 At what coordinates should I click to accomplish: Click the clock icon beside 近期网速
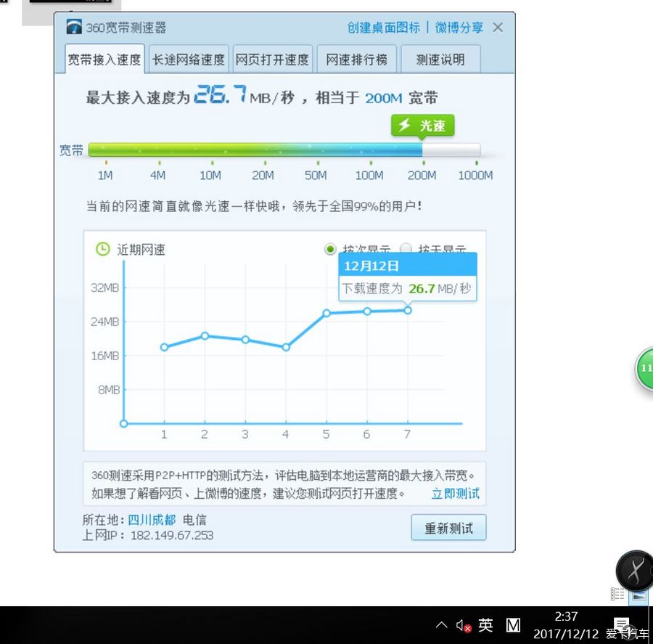tap(103, 249)
